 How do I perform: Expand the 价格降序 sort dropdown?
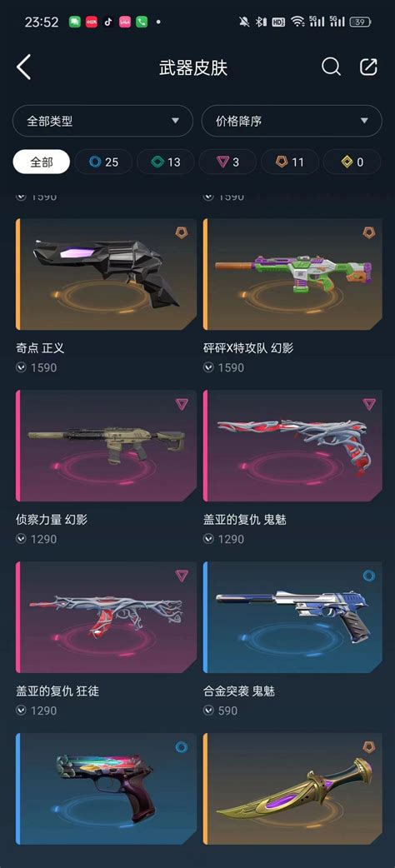click(x=292, y=121)
